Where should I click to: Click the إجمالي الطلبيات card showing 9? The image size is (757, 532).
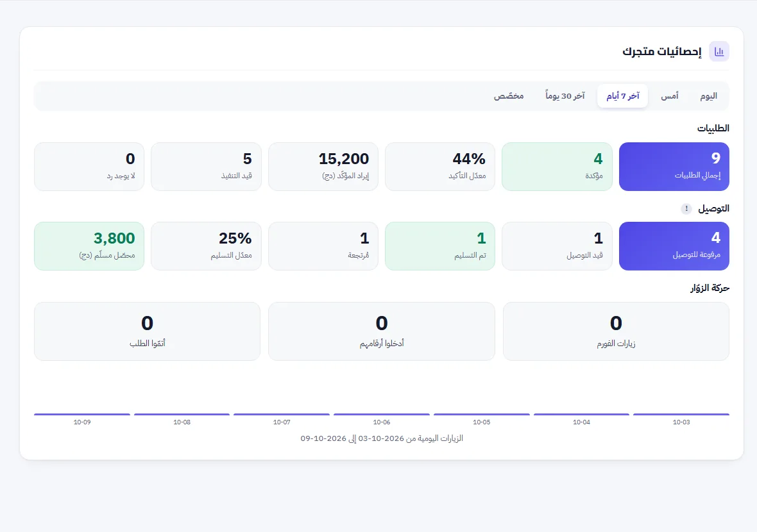pyautogui.click(x=674, y=167)
